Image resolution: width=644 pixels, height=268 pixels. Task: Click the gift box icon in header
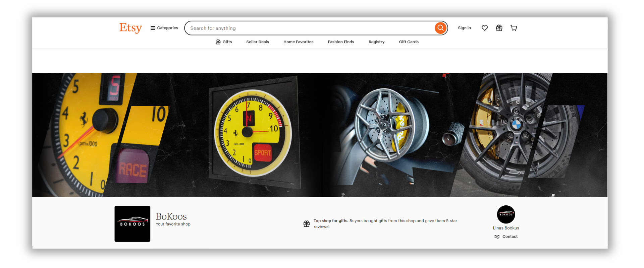(499, 28)
